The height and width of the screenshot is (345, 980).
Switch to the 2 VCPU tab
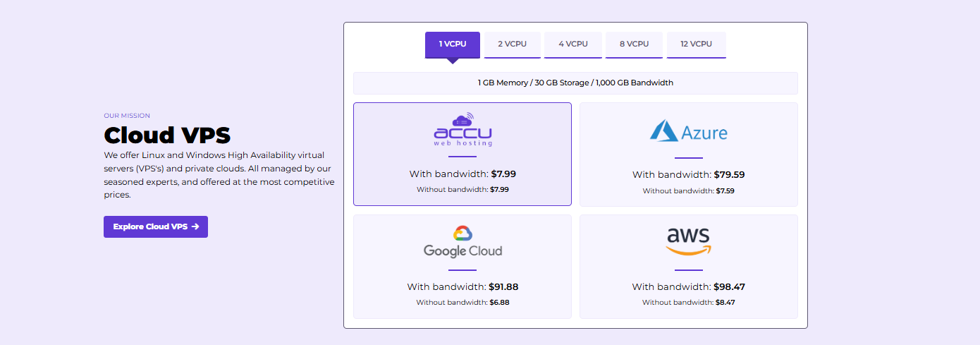513,44
